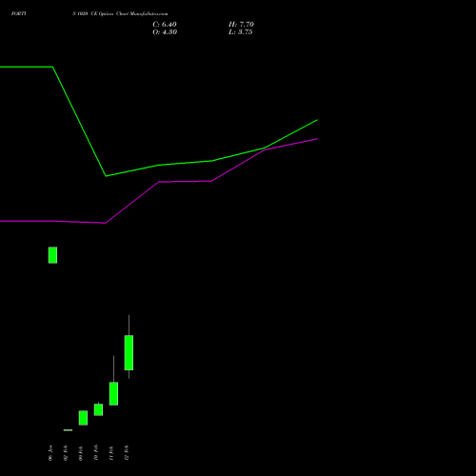The height and width of the screenshot is (476, 476).
Task: Select the 09 Feb candlestick
Action: pos(83,418)
